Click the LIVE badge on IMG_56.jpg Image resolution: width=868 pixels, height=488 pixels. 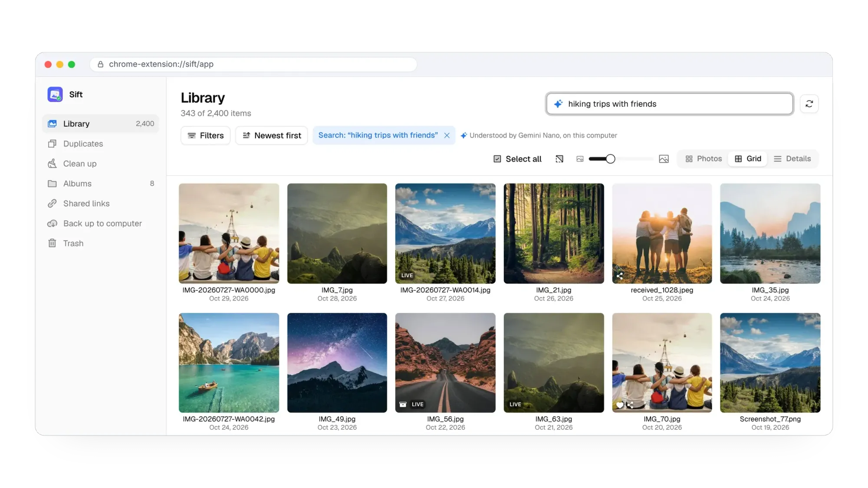(x=418, y=404)
